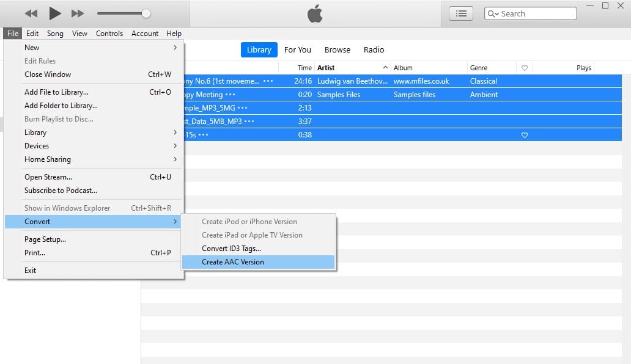631x364 pixels.
Task: Sort by the Album column header
Action: (403, 68)
